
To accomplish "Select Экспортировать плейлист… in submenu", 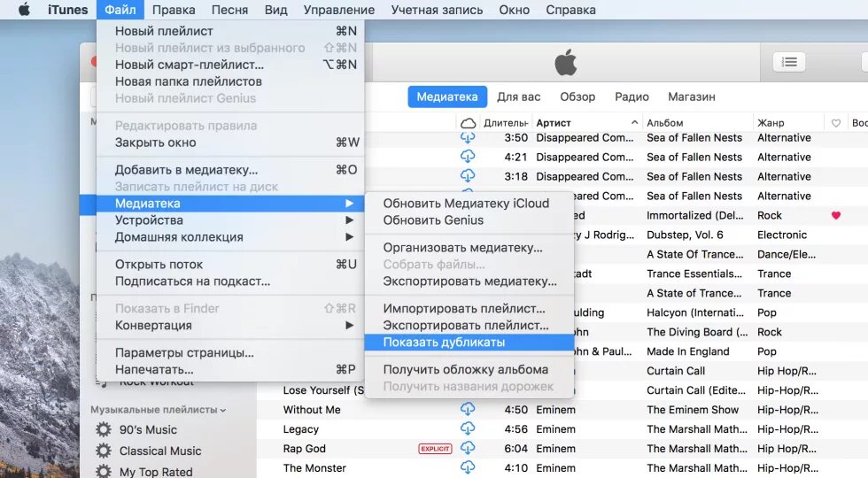I will pos(469,325).
